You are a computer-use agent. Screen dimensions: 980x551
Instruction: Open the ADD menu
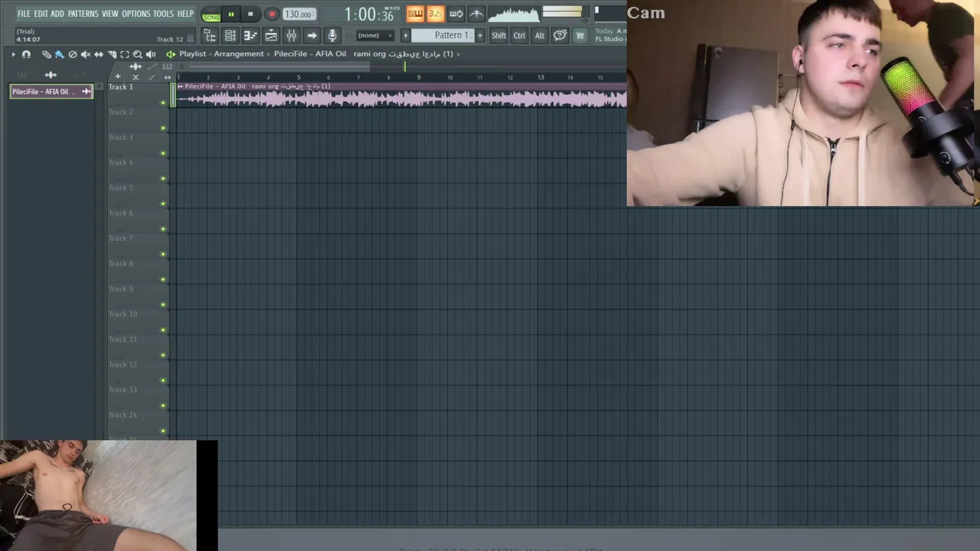pos(57,14)
